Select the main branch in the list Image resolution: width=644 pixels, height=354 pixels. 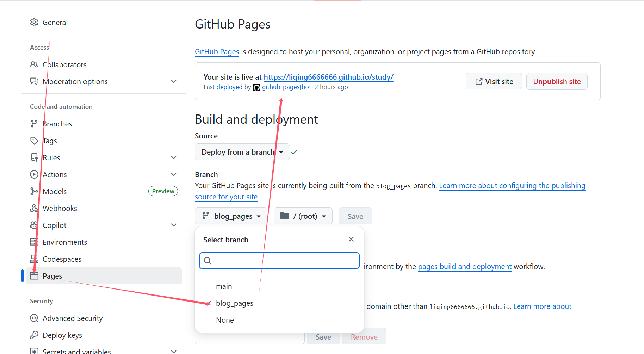tap(224, 286)
